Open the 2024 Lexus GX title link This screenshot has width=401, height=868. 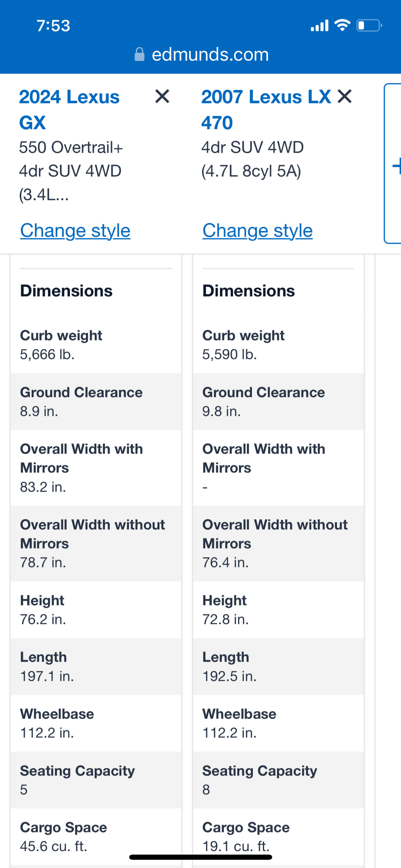coord(69,110)
